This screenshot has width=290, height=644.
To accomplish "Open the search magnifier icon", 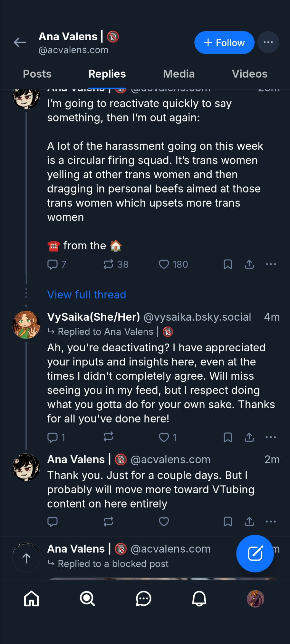I will pos(87,599).
